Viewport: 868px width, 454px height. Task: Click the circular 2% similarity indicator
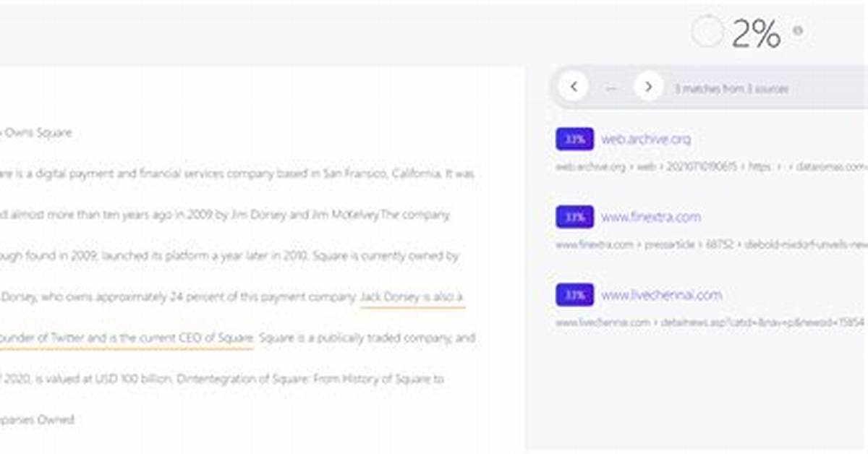[x=707, y=33]
